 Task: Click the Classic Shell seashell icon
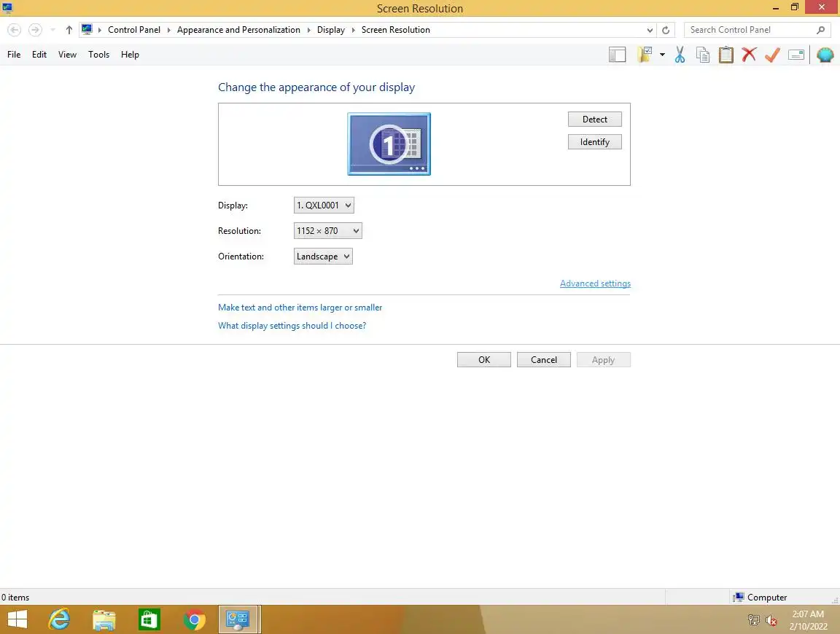click(825, 55)
